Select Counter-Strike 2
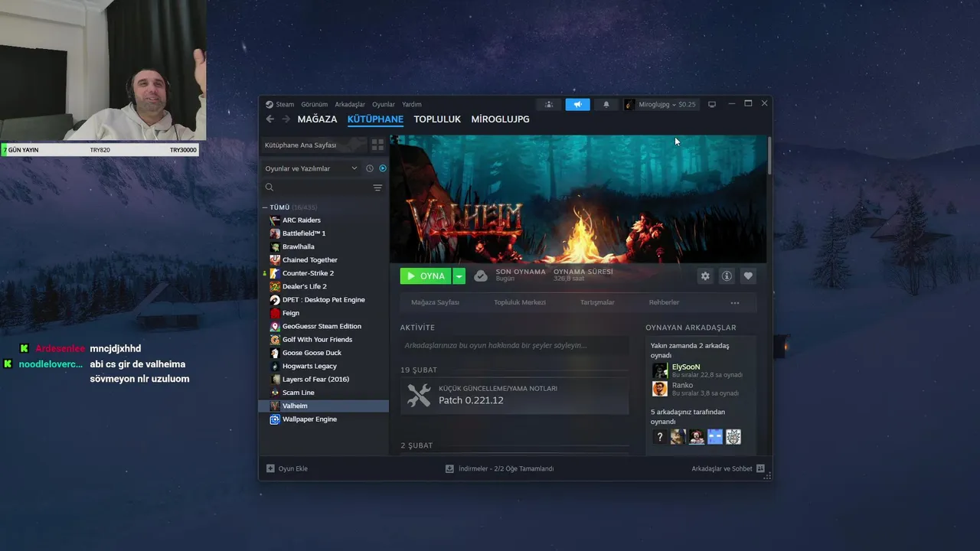The width and height of the screenshot is (980, 551). pyautogui.click(x=308, y=273)
